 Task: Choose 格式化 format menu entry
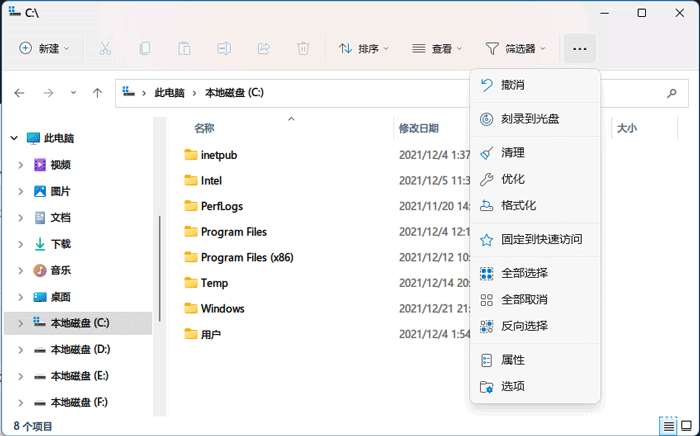point(535,205)
